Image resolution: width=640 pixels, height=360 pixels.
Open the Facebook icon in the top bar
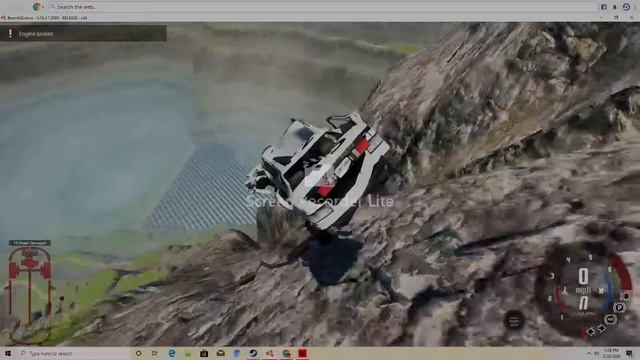point(604,7)
